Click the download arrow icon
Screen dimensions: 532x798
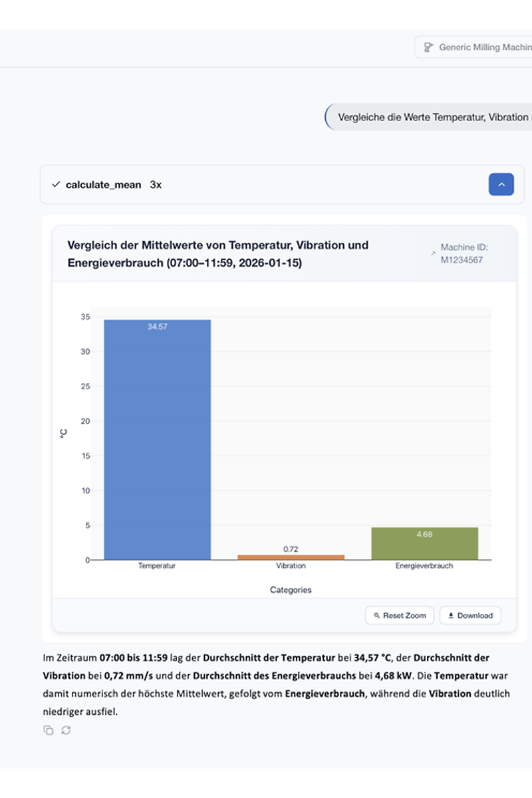point(451,616)
